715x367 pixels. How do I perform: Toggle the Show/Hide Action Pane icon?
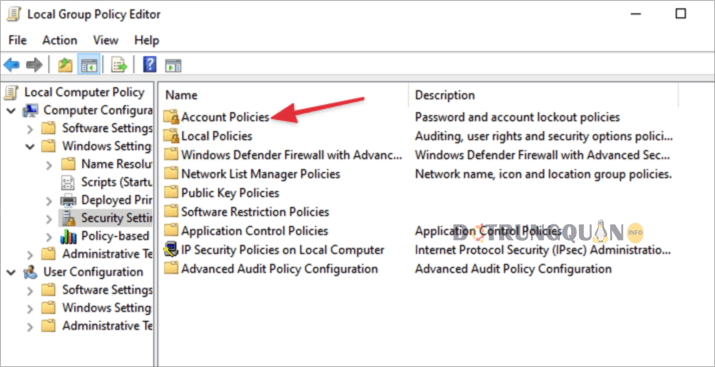pyautogui.click(x=173, y=65)
